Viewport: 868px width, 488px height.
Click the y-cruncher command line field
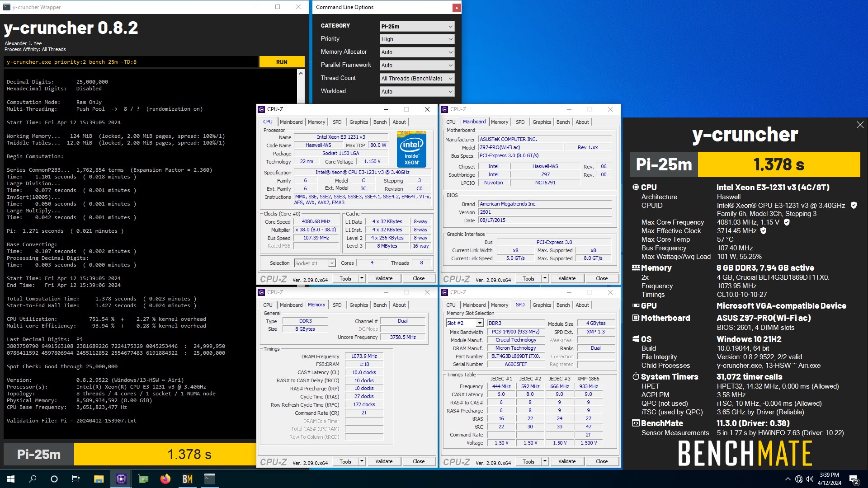tap(131, 62)
